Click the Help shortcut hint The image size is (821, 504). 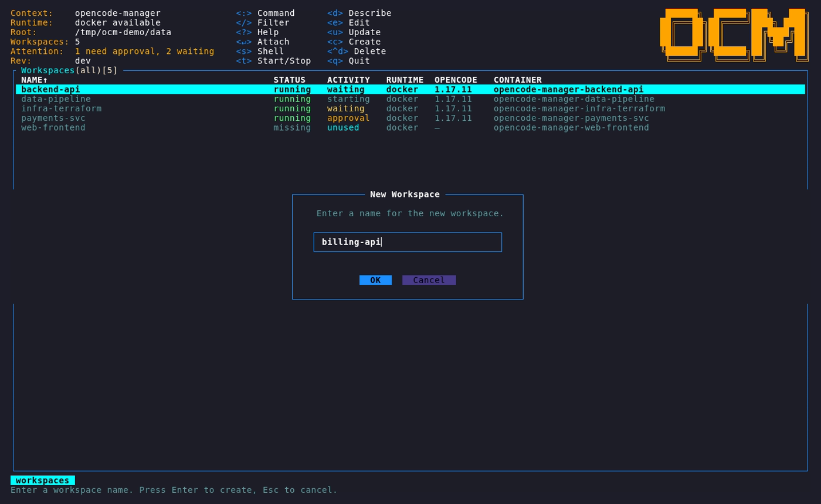(257, 32)
